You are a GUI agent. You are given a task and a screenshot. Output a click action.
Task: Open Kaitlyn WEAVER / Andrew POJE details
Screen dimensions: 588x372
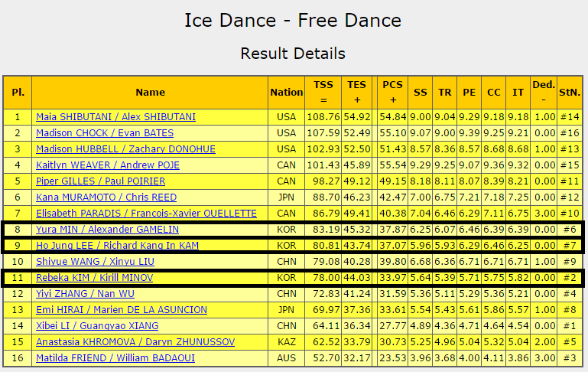[108, 165]
